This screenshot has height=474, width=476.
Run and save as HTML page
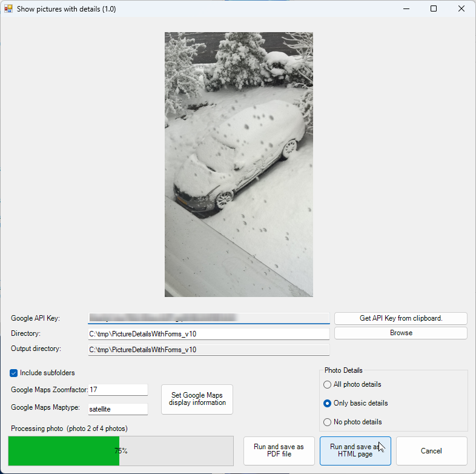[355, 451]
